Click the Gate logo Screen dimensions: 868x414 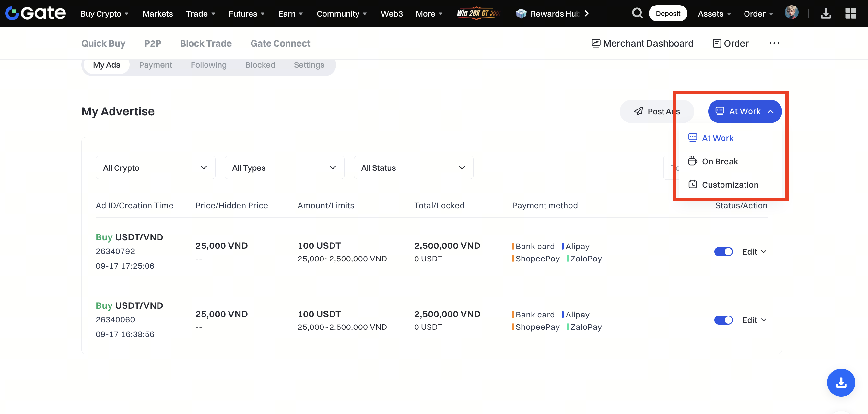pyautogui.click(x=35, y=14)
